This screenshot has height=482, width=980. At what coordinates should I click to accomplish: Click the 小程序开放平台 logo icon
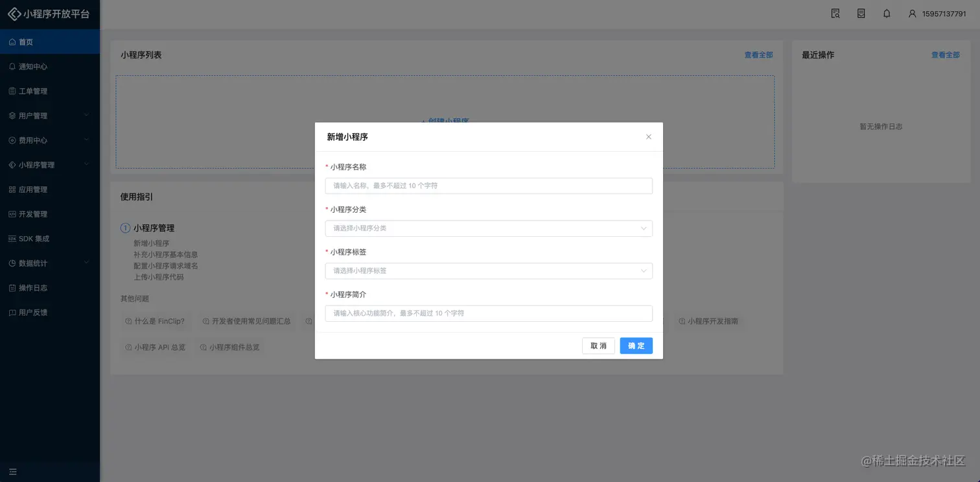14,14
